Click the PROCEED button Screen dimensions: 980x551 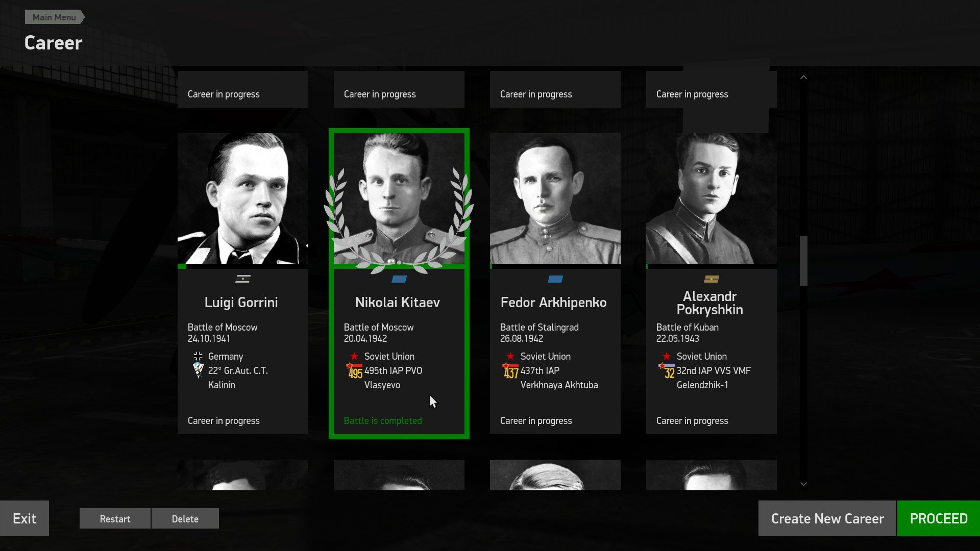point(939,518)
